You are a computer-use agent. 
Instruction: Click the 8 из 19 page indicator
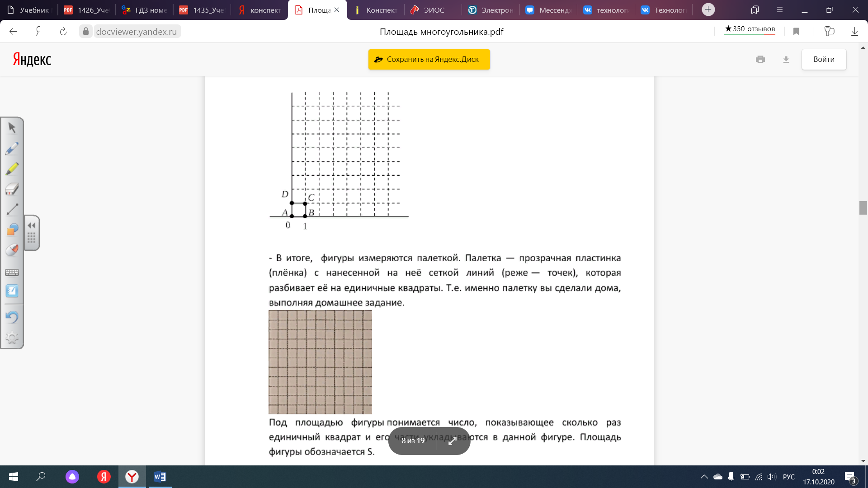coord(413,441)
